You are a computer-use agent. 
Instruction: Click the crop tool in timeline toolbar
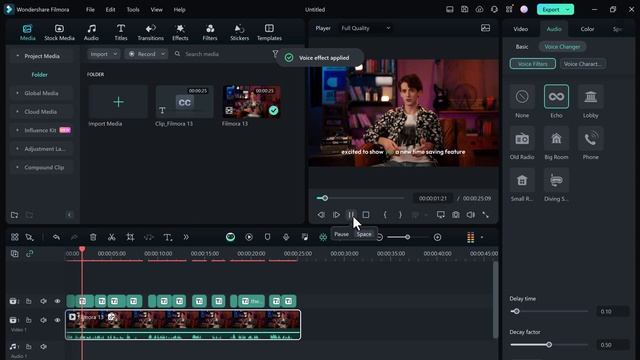click(x=130, y=237)
